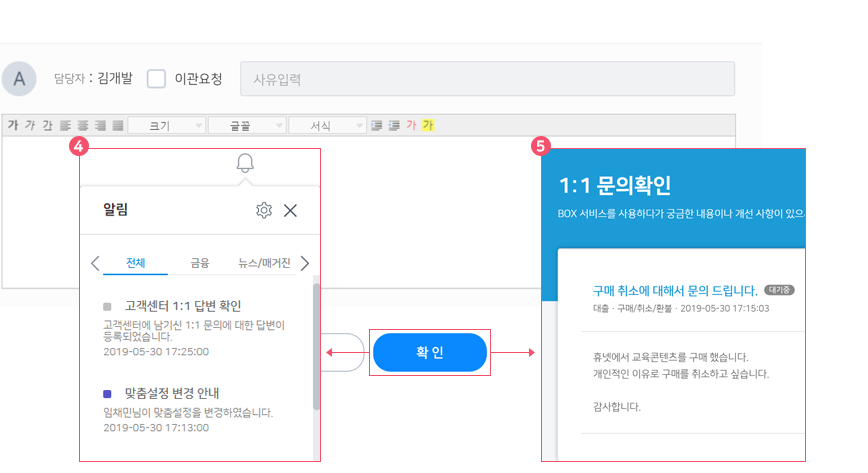The width and height of the screenshot is (868, 473).
Task: Open the 글꼴 font dropdown
Action: pyautogui.click(x=247, y=126)
